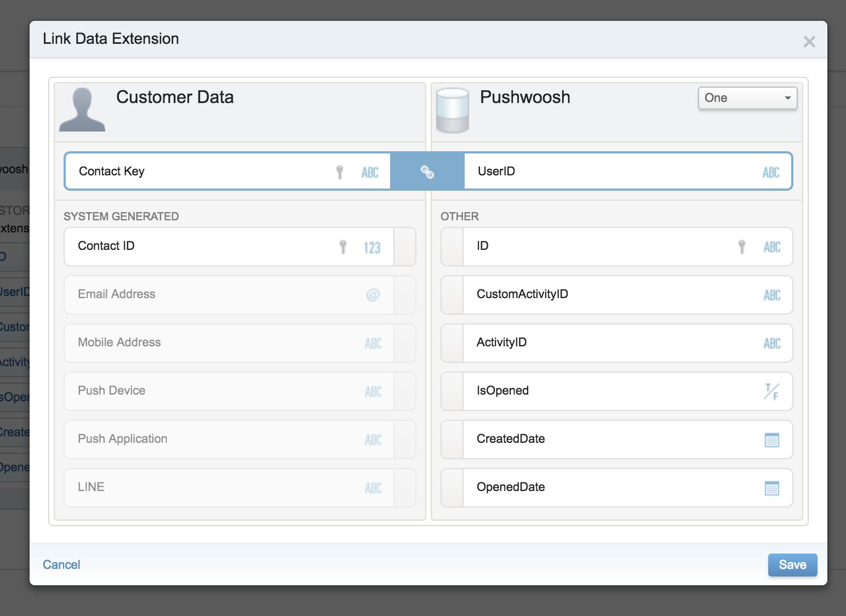The width and height of the screenshot is (846, 616).
Task: Click the ABC type icon in UserID row
Action: pyautogui.click(x=771, y=173)
